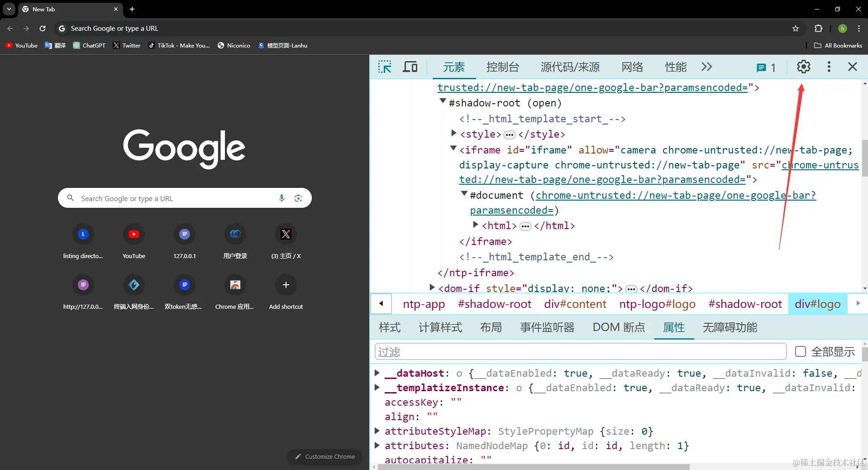
Task: Close the New Tab tab
Action: [116, 9]
